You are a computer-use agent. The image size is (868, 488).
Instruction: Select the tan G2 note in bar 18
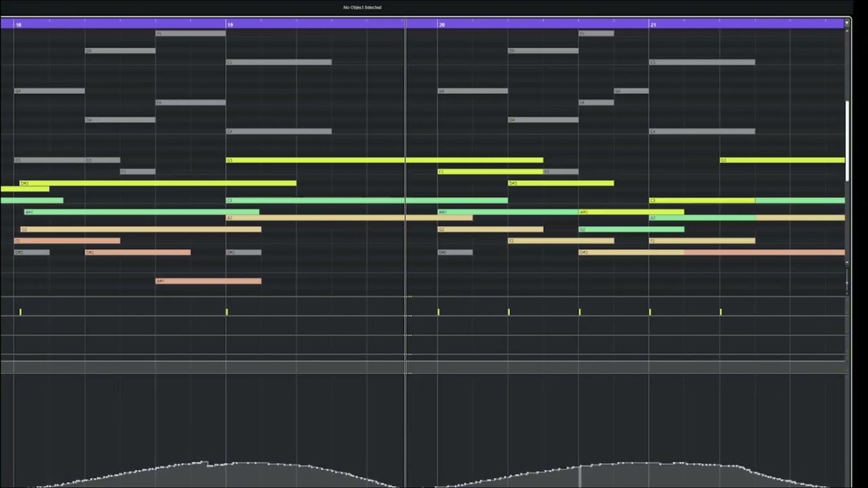pos(141,229)
